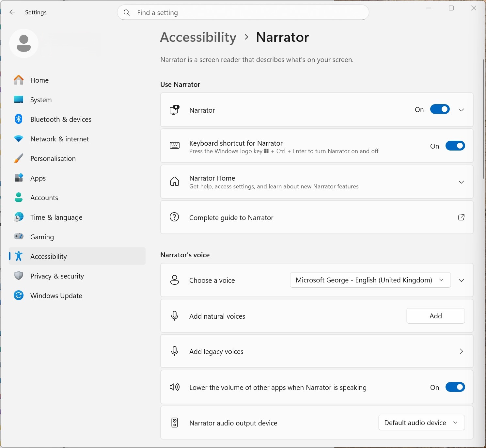486x448 pixels.
Task: Click the Accessibility breadcrumb link
Action: (x=198, y=37)
